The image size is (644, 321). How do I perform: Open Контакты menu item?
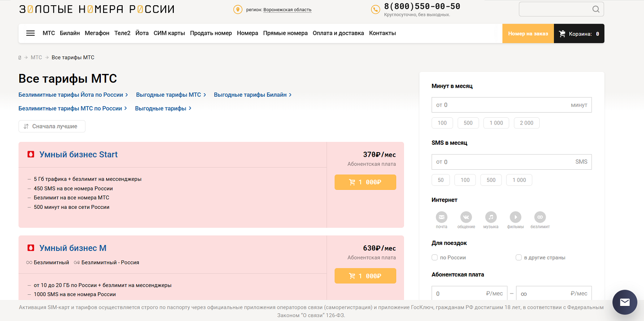[x=383, y=33]
